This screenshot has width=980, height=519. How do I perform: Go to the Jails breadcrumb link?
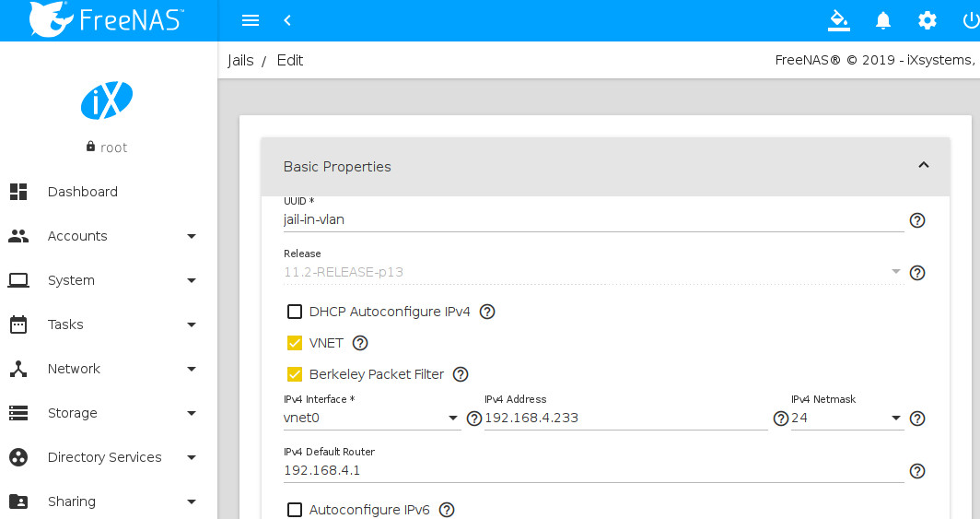pyautogui.click(x=240, y=61)
